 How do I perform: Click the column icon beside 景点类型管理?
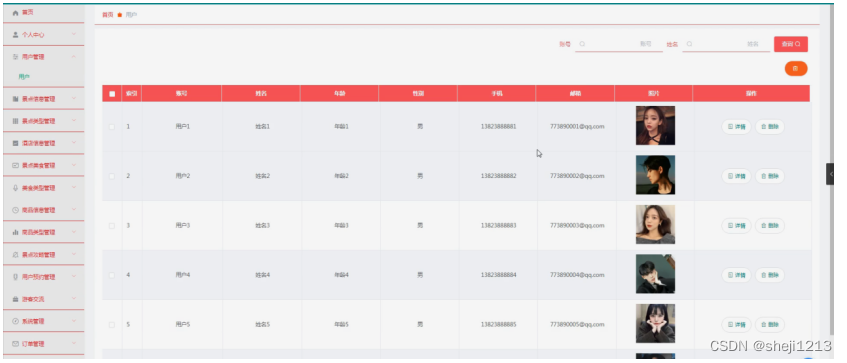click(15, 121)
